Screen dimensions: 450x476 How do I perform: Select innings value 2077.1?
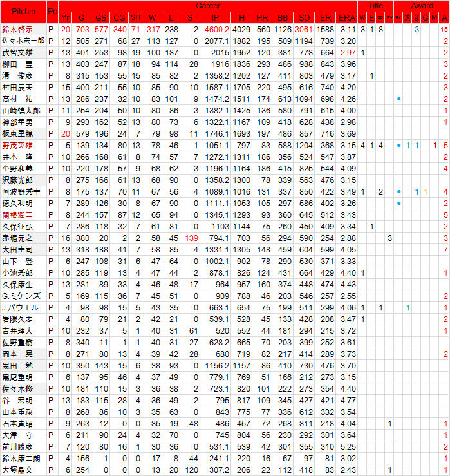coord(217,41)
